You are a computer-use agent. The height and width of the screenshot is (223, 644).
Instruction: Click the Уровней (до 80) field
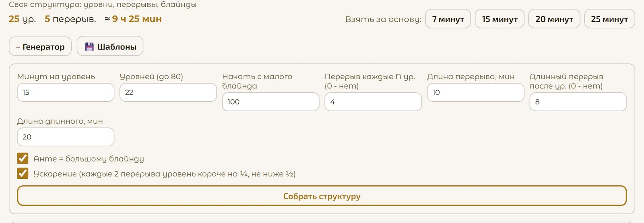pos(168,92)
